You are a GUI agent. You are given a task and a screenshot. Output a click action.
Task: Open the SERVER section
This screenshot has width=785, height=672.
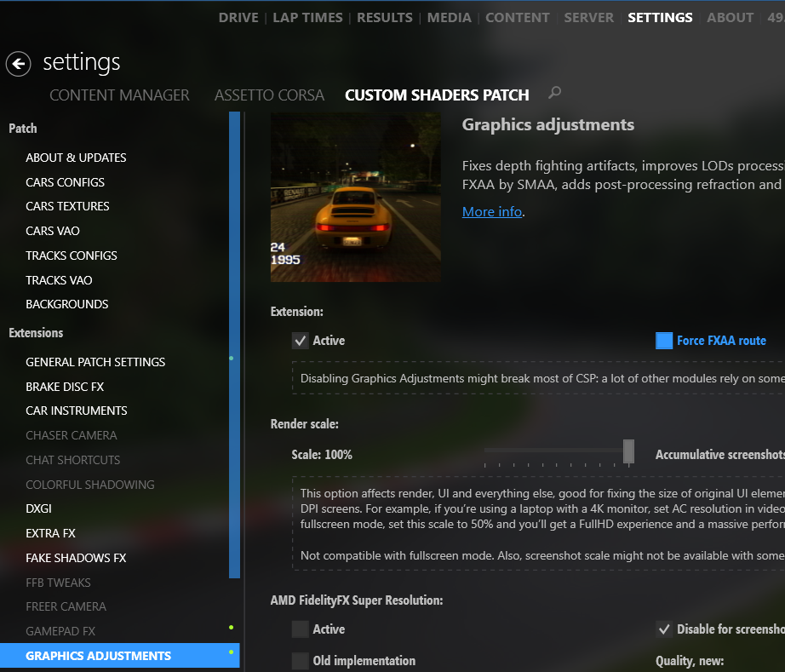coord(589,18)
